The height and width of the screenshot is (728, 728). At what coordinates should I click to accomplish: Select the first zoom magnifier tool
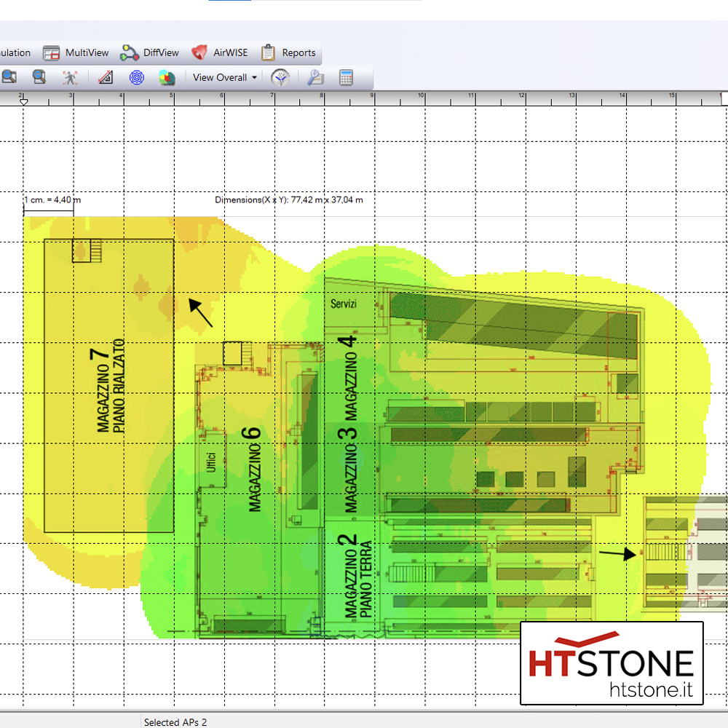[x=9, y=77]
